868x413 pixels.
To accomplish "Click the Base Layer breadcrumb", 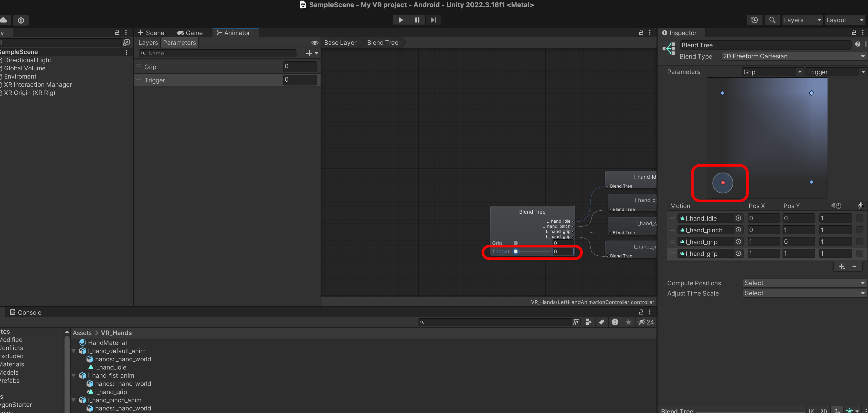I will coord(340,43).
